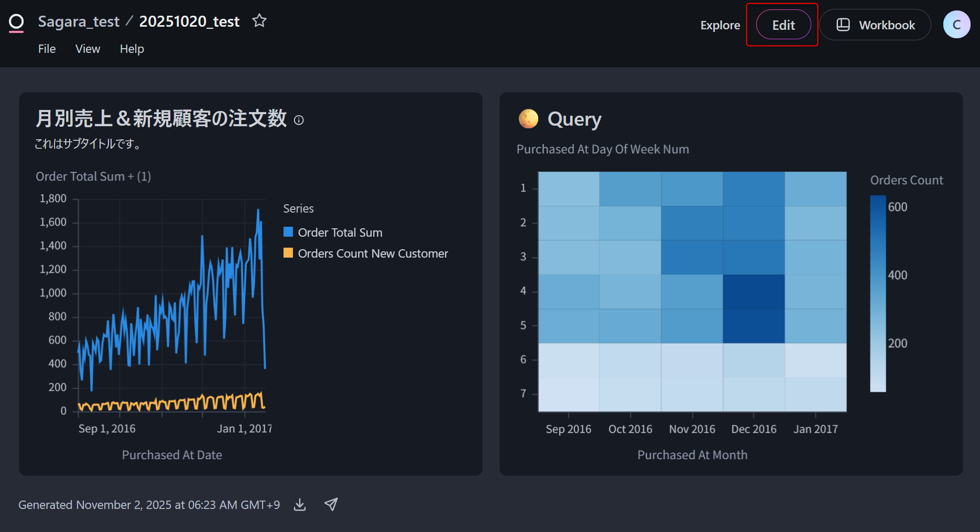
Task: Click the book icon in the Workbook button
Action: coord(843,25)
